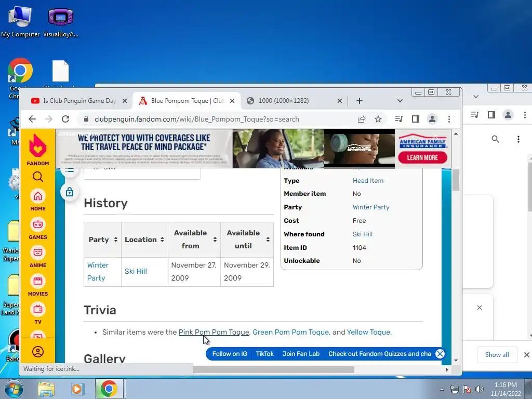Screen dimensions: 532x399
Task: Open the Head Item type link
Action: click(x=368, y=181)
